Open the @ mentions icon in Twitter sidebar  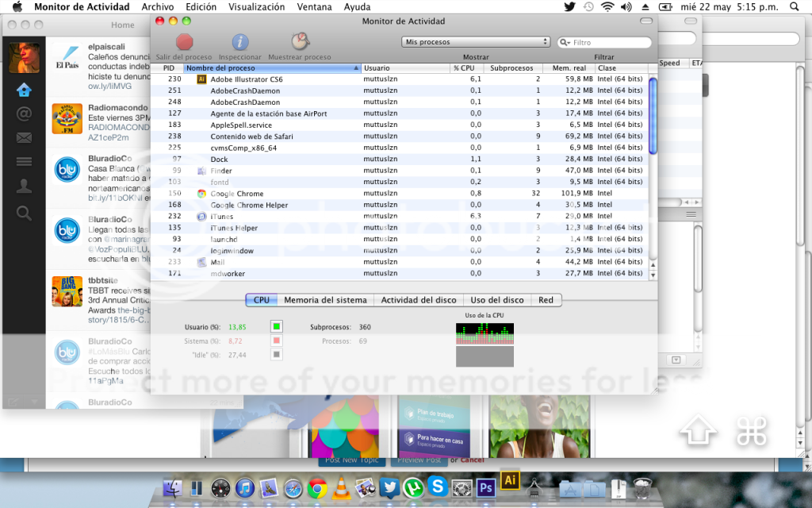[x=24, y=114]
